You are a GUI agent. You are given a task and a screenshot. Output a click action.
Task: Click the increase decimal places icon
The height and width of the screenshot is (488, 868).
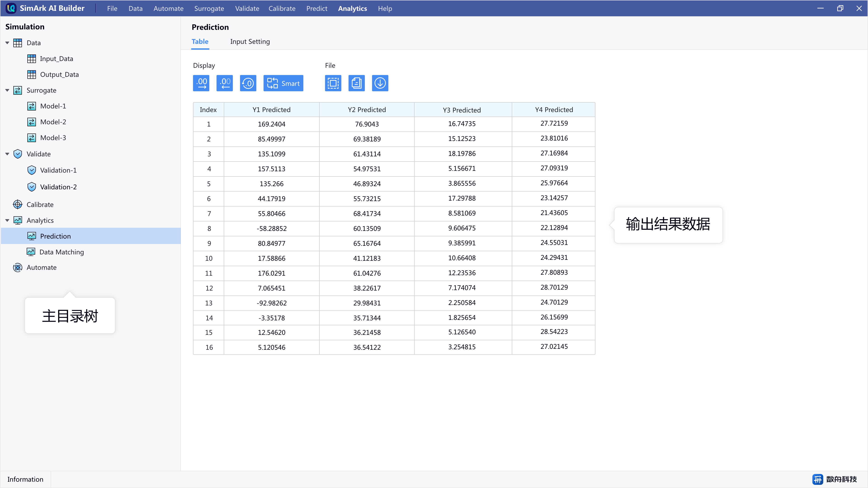point(201,83)
